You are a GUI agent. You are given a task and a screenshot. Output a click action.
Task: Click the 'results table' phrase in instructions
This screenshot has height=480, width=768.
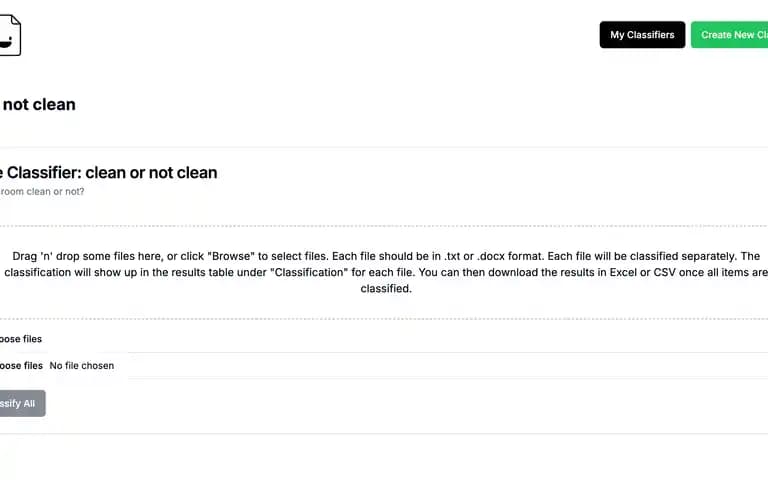click(x=207, y=272)
